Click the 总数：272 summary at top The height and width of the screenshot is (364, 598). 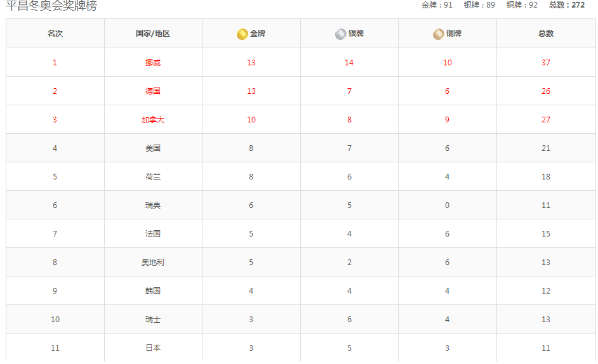pyautogui.click(x=567, y=5)
